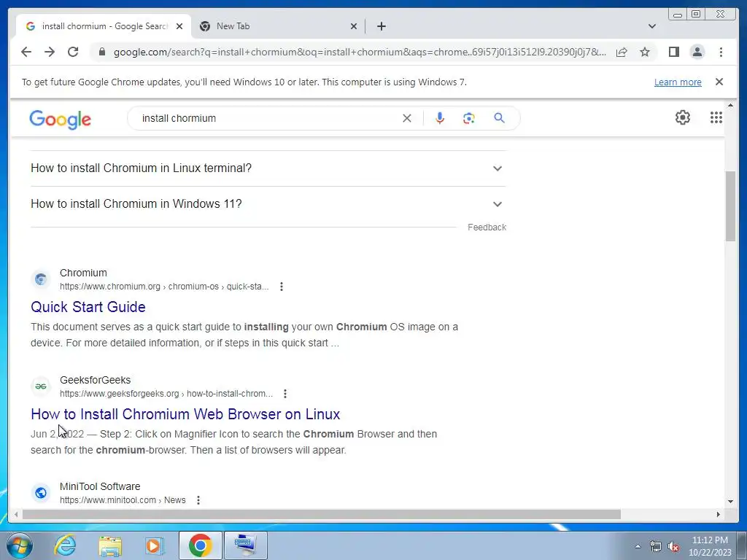Click the scroll down arrow of the page
Screen dimensions: 747x560
click(x=730, y=502)
